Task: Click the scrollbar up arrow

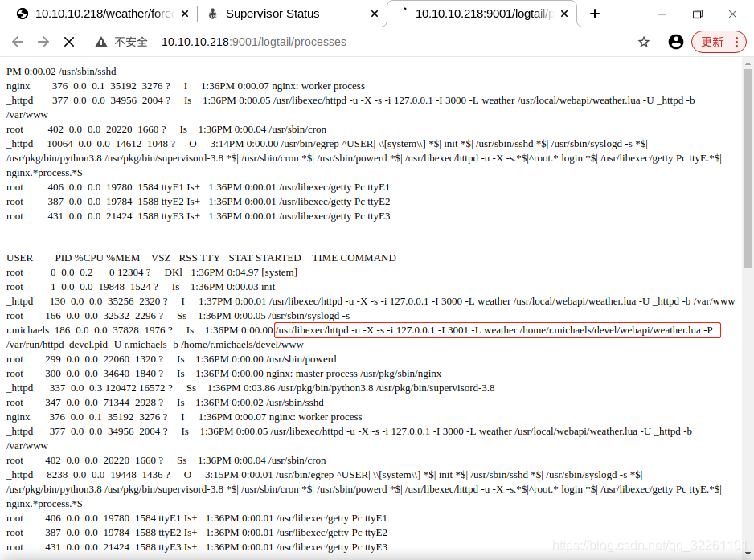Action: (x=748, y=63)
